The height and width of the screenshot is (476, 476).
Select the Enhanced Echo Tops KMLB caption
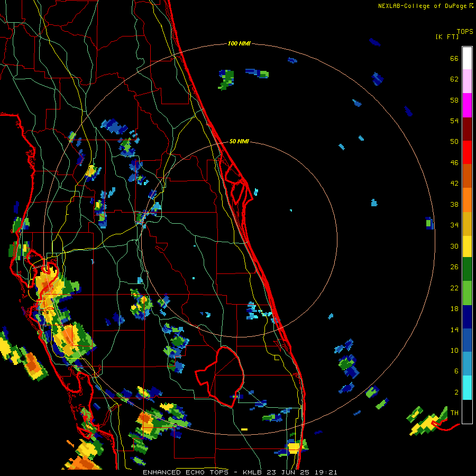tap(240, 472)
